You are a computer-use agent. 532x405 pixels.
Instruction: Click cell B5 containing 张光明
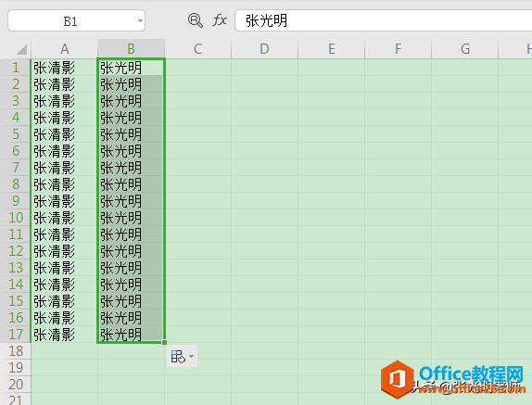[x=131, y=134]
